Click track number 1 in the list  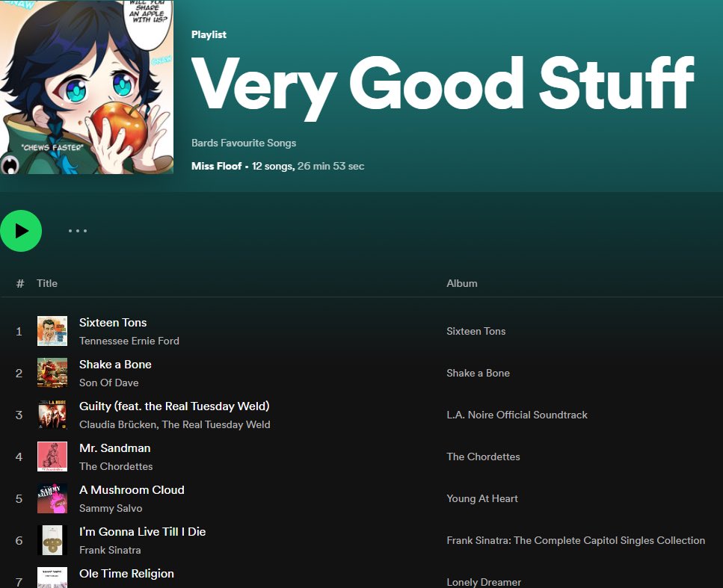pyautogui.click(x=19, y=331)
